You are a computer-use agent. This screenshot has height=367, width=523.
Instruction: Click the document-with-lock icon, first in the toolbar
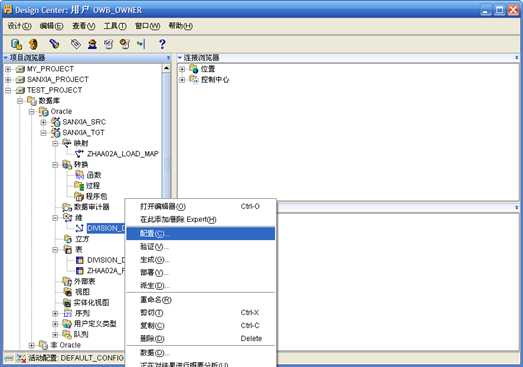click(16, 44)
